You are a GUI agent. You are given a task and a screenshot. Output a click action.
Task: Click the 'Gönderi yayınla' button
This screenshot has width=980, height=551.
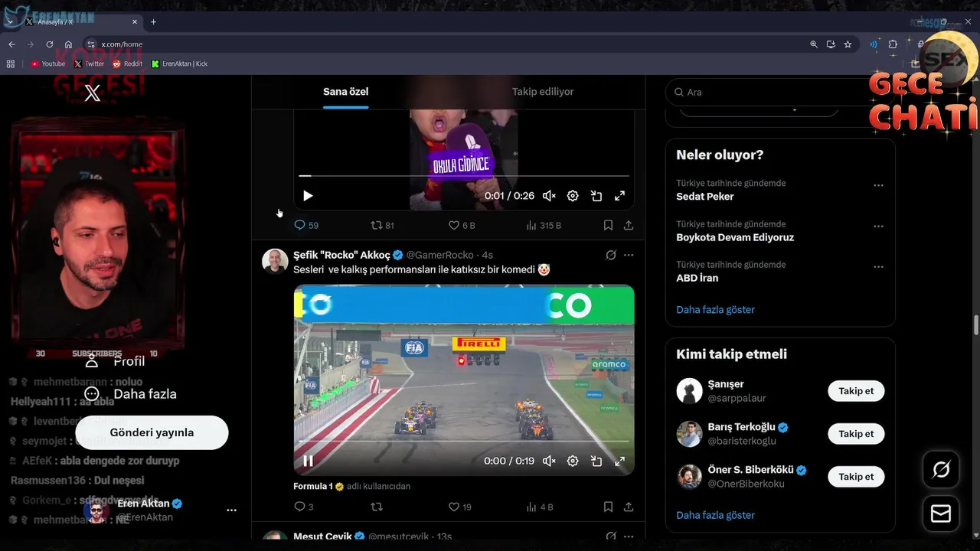(152, 432)
